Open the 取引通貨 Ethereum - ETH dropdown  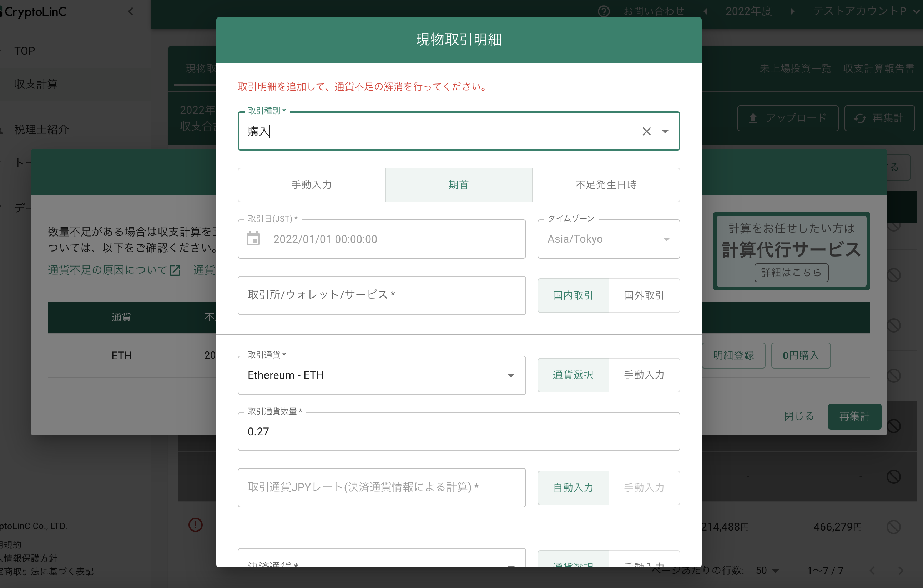coord(382,375)
